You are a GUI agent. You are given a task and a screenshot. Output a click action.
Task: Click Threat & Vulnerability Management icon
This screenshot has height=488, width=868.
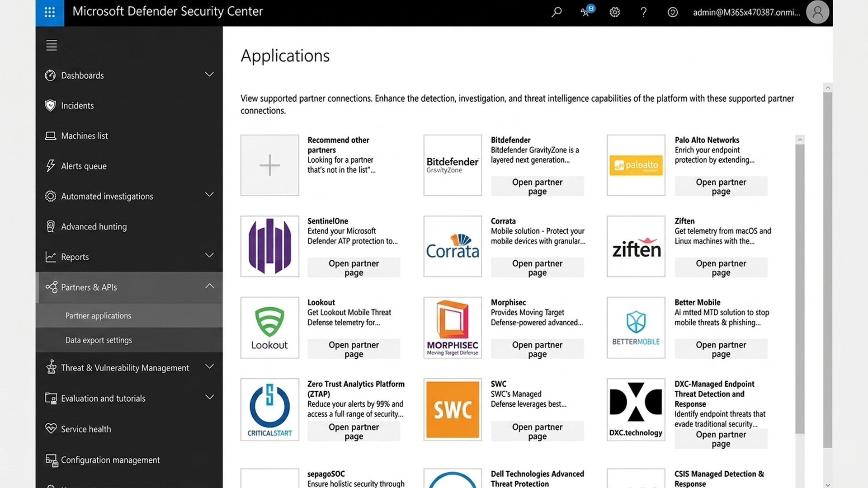51,367
